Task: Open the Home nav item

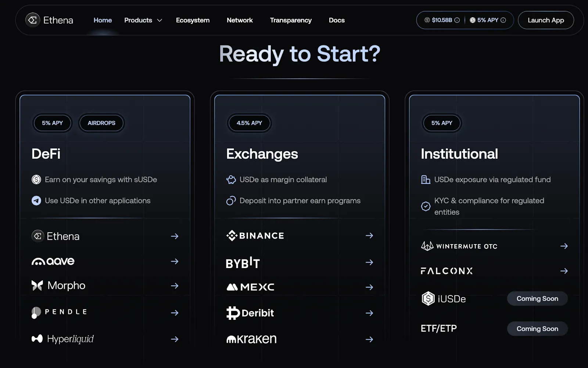Action: pyautogui.click(x=103, y=20)
